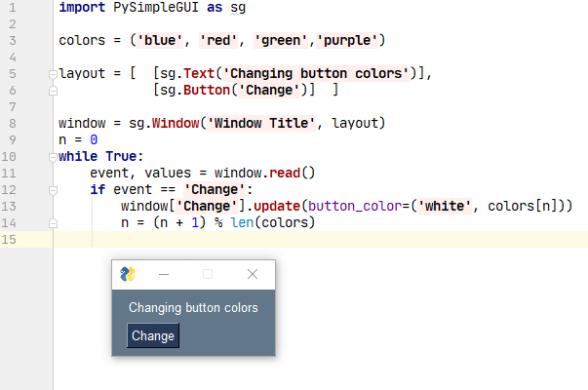Minimize the small PySimpleGUI window
The height and width of the screenshot is (390, 588).
(164, 275)
